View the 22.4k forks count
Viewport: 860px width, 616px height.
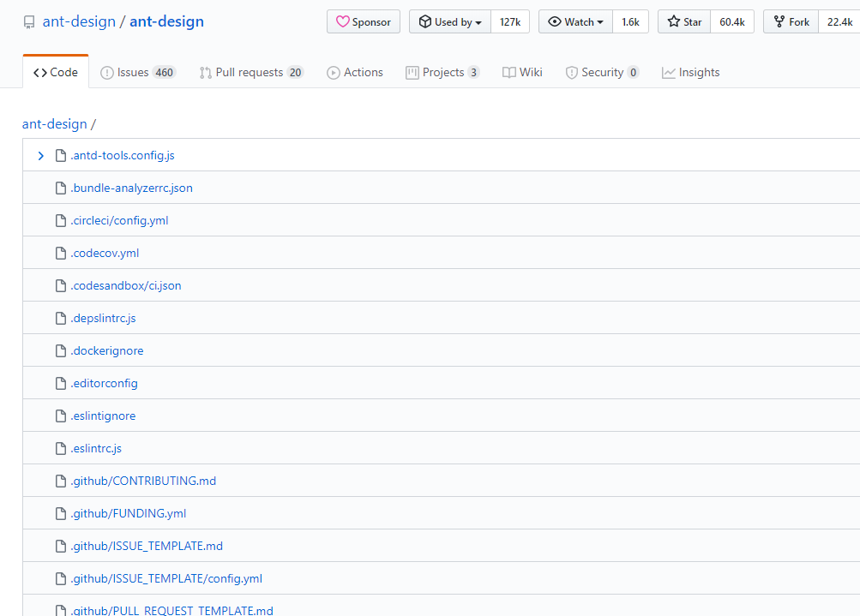839,22
